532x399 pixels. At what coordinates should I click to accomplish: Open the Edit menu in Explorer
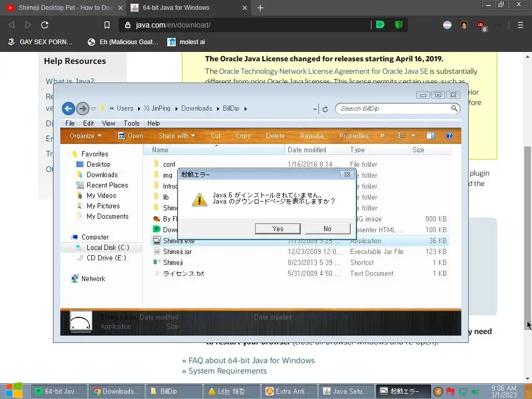click(x=88, y=123)
